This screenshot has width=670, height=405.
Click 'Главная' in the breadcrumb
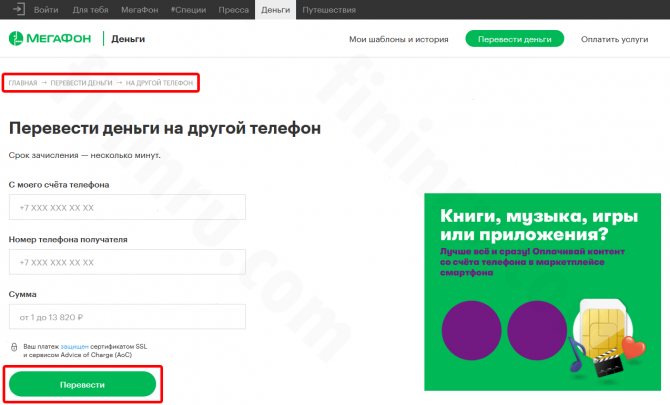pyautogui.click(x=23, y=83)
